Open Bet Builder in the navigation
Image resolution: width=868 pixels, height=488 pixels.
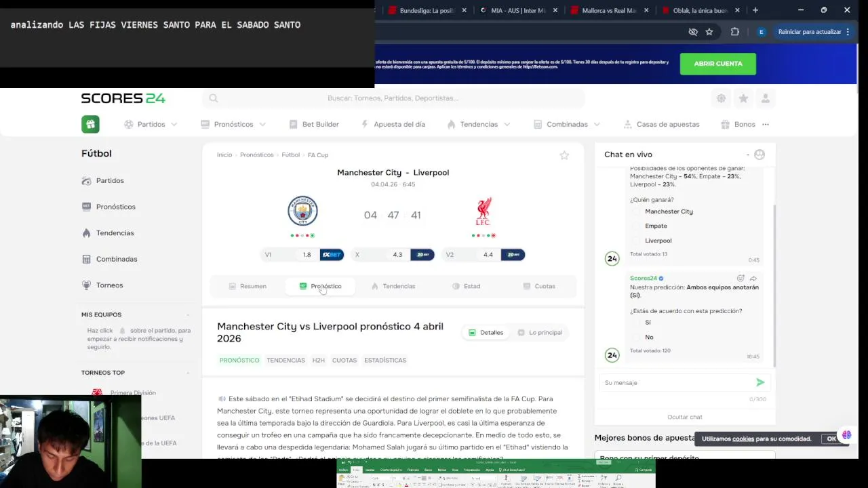313,124
